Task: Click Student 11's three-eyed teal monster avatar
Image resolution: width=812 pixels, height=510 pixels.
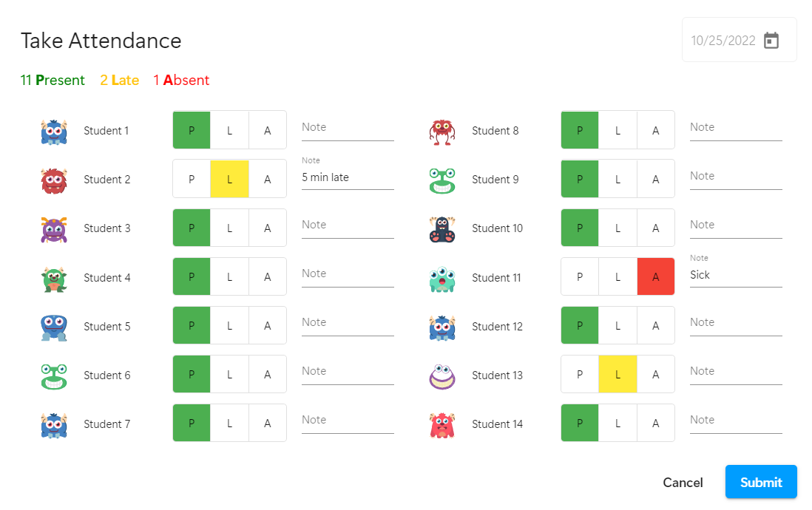Action: [x=442, y=278]
